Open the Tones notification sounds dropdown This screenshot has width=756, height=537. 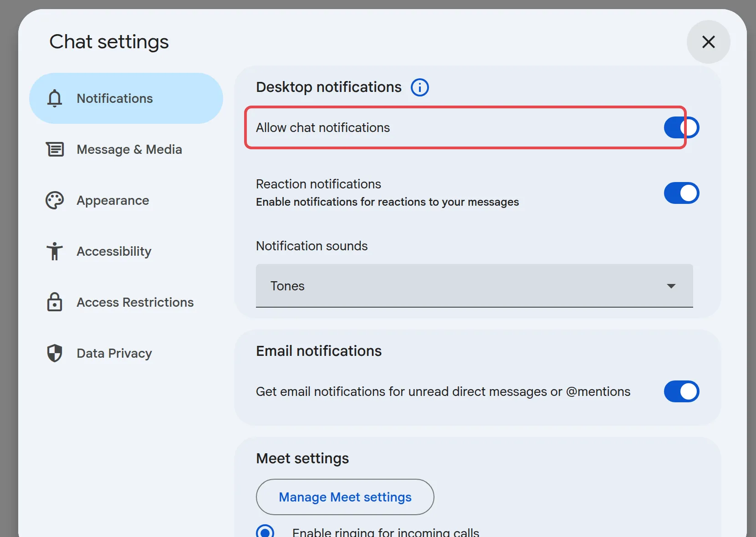(x=475, y=286)
